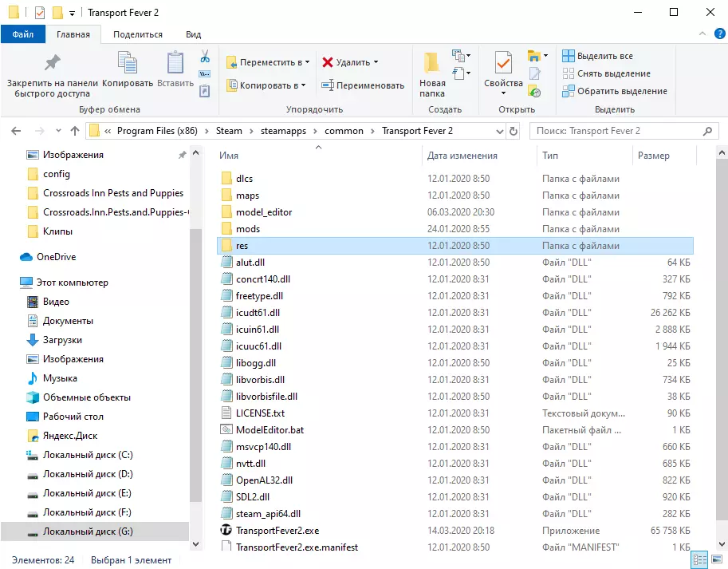Click the Copy icon in the ribbon
The image size is (728, 569).
tap(128, 62)
